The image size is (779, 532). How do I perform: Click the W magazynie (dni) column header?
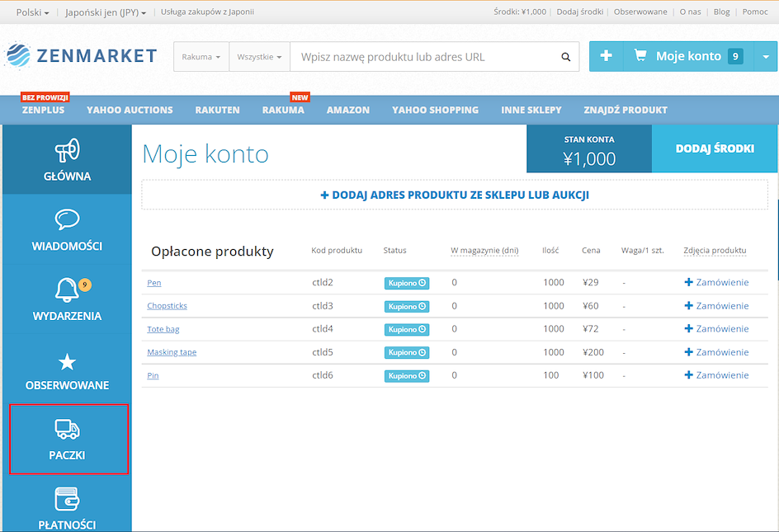(484, 251)
